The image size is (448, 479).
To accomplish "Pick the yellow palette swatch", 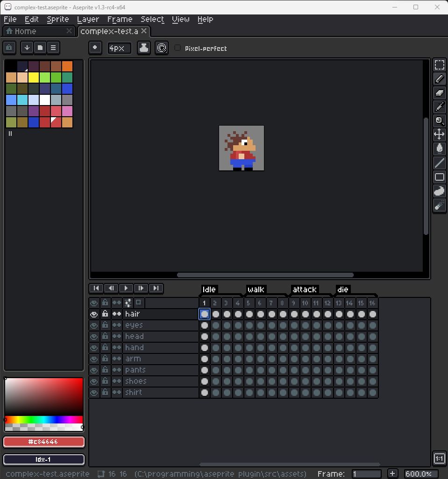I will tap(33, 77).
